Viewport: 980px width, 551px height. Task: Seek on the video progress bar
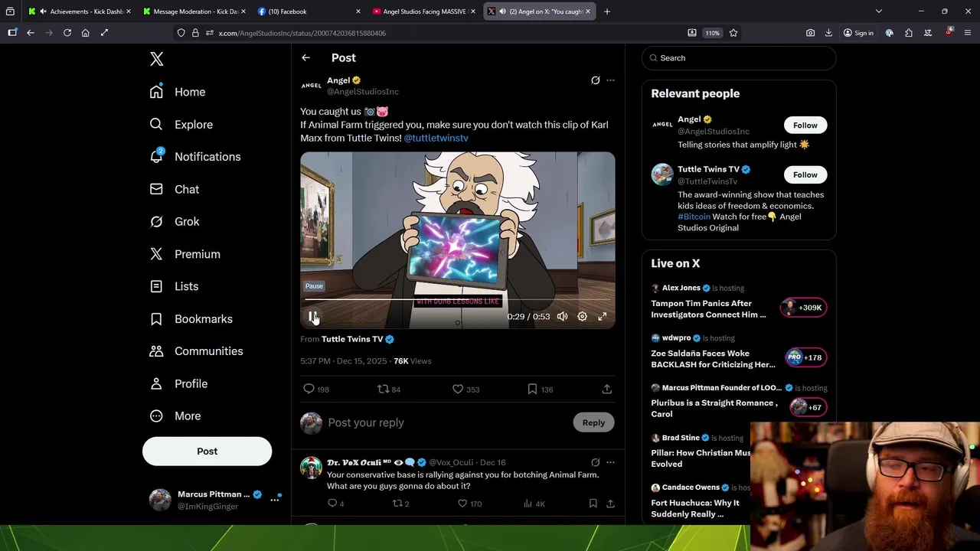coord(457,300)
